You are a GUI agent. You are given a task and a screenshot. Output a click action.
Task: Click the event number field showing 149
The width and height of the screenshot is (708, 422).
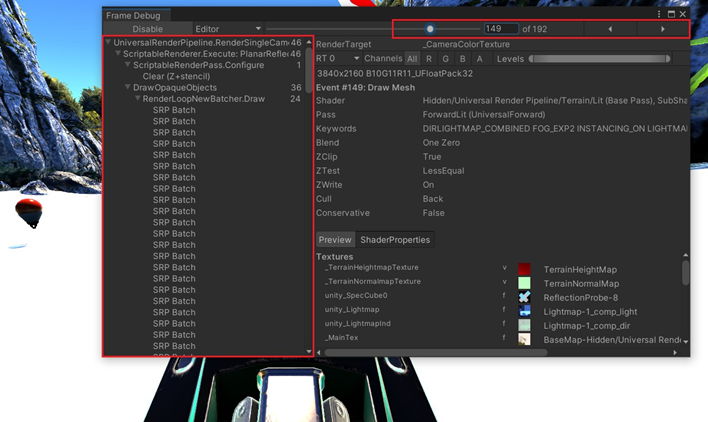[x=501, y=29]
